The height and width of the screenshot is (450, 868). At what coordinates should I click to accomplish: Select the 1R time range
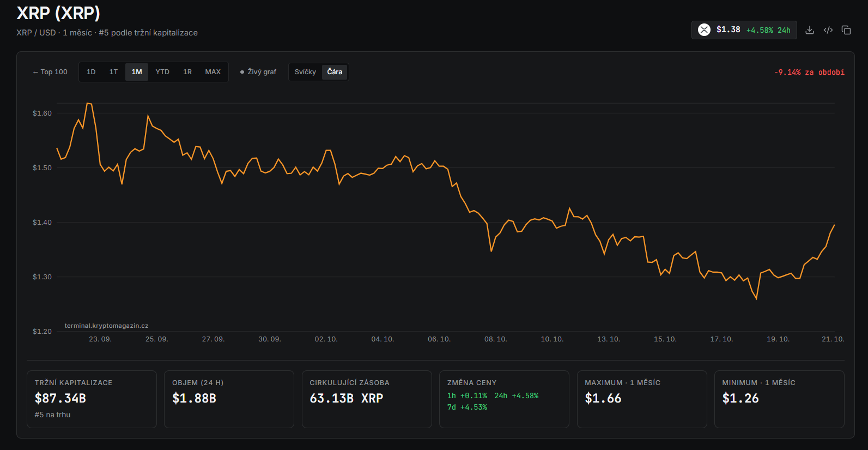[187, 72]
